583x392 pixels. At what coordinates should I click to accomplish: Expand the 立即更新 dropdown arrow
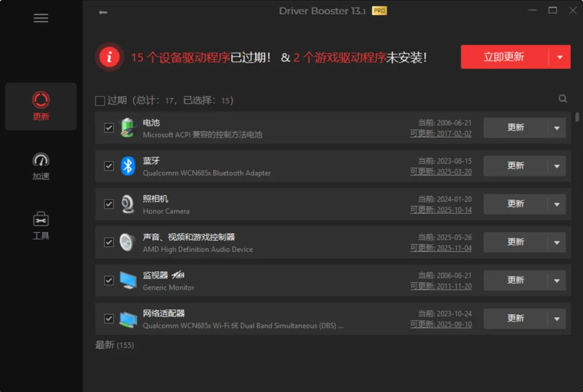[560, 57]
